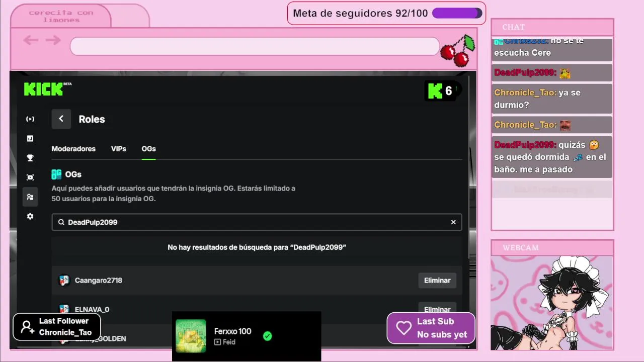Screen dimensions: 644x362
Task: Click the cerecita con limones tab
Action: click(61, 16)
